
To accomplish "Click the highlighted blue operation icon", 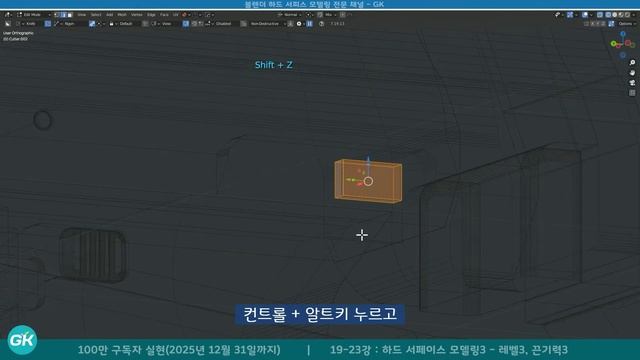I will (92, 24).
